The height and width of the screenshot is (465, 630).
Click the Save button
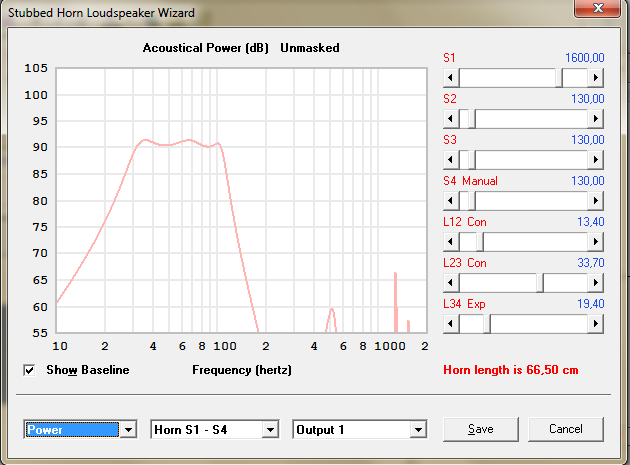(x=481, y=429)
